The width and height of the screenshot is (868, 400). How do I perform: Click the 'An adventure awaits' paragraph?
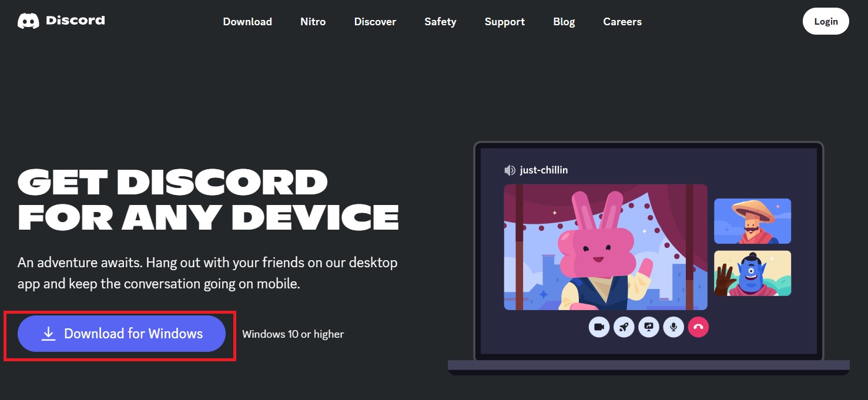(207, 273)
